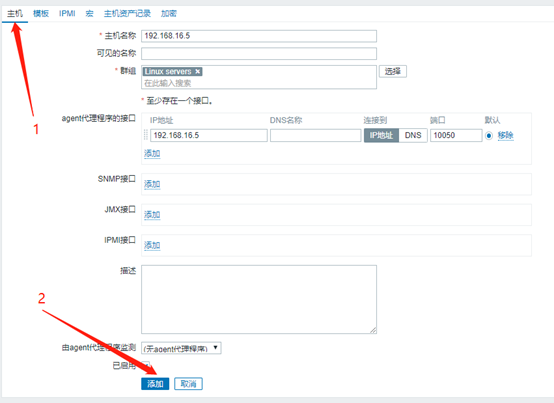The image size is (554, 403).
Task: Switch to the 宏 tab
Action: pos(89,14)
